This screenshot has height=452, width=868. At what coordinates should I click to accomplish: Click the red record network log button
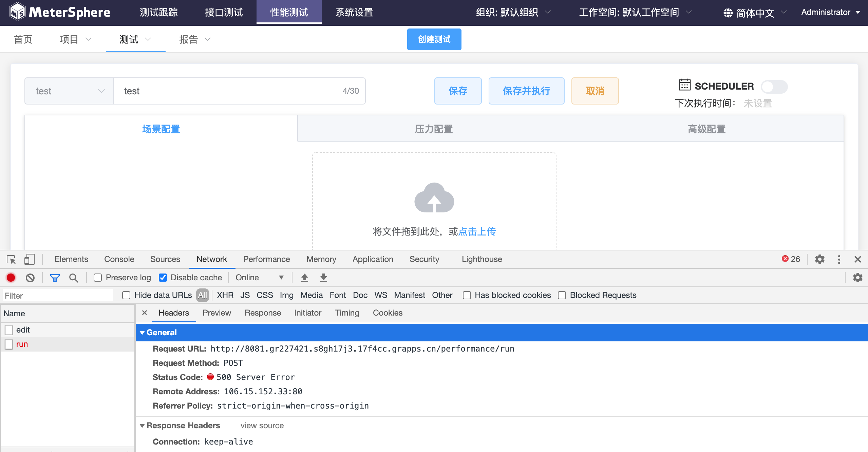(11, 278)
